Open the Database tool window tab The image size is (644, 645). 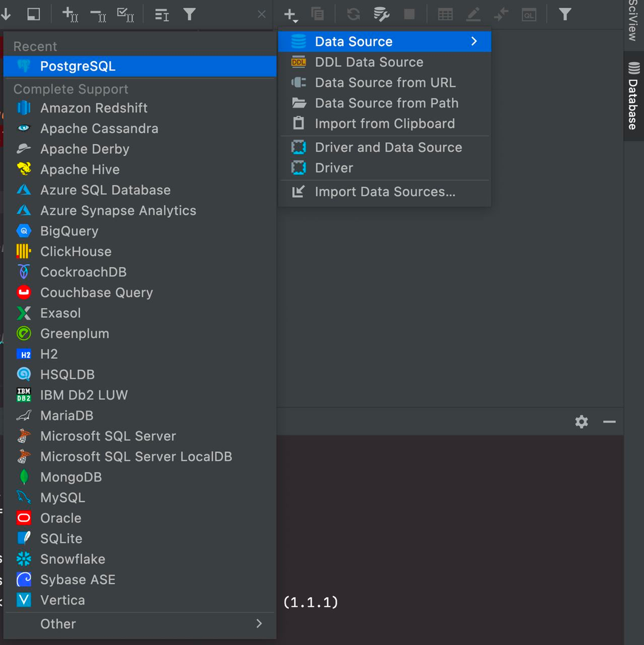pyautogui.click(x=634, y=95)
